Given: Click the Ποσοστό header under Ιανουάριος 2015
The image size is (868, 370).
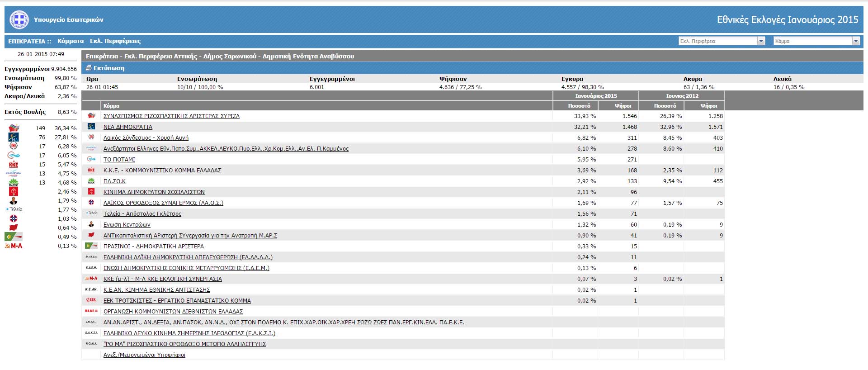Looking at the screenshot, I should pyautogui.click(x=579, y=106).
